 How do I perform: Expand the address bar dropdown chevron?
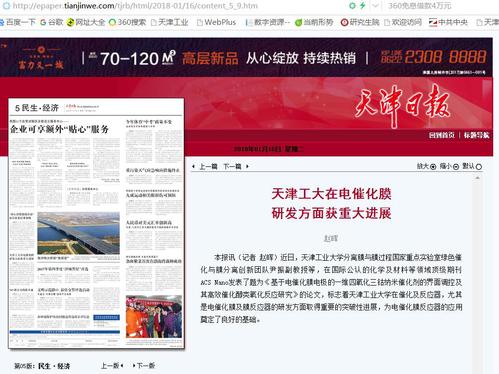coord(376,6)
